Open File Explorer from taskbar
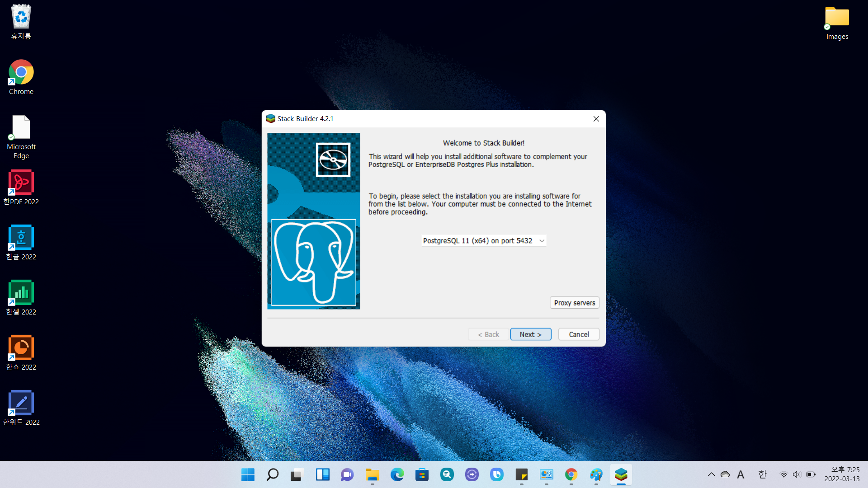Viewport: 868px width, 488px height. 372,474
